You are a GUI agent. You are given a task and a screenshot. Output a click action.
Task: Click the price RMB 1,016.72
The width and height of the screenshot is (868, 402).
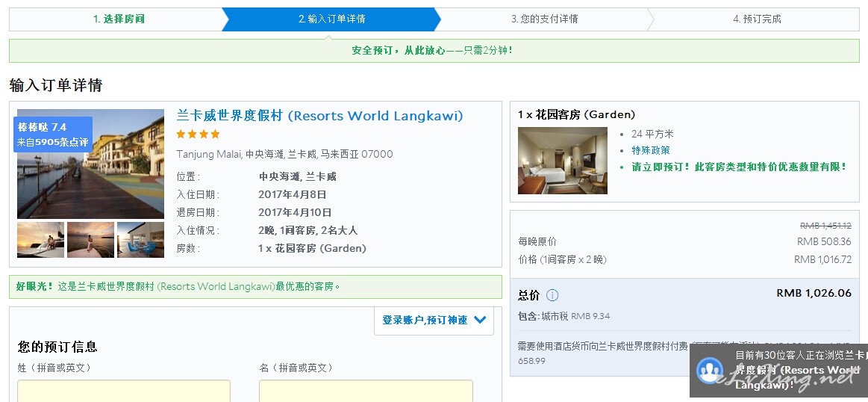point(822,259)
